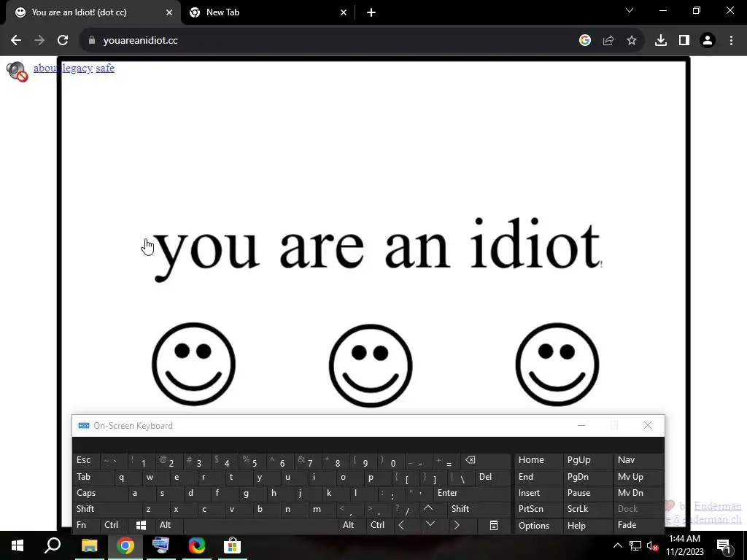
Task: Click the Enter key on keyboard
Action: (x=472, y=493)
